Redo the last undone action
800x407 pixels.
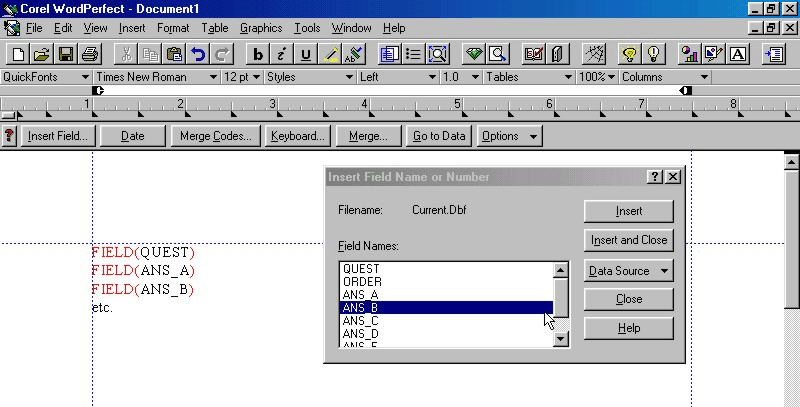click(x=222, y=54)
